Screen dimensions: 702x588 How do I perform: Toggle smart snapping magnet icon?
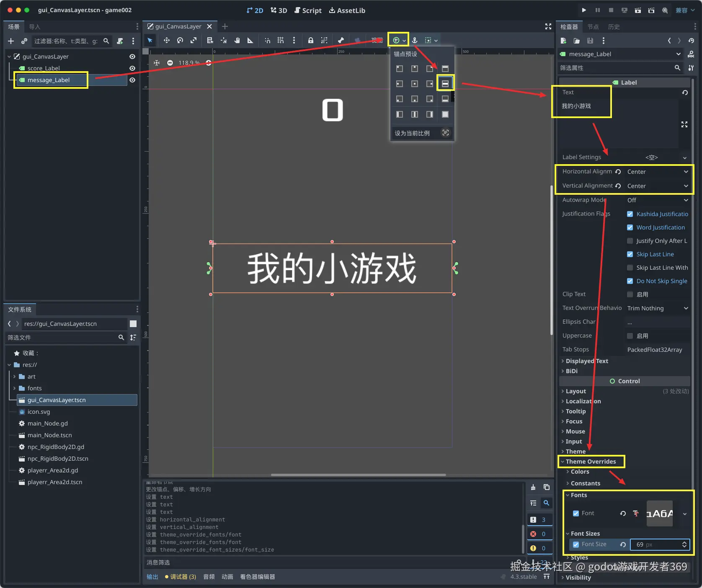[x=267, y=40]
